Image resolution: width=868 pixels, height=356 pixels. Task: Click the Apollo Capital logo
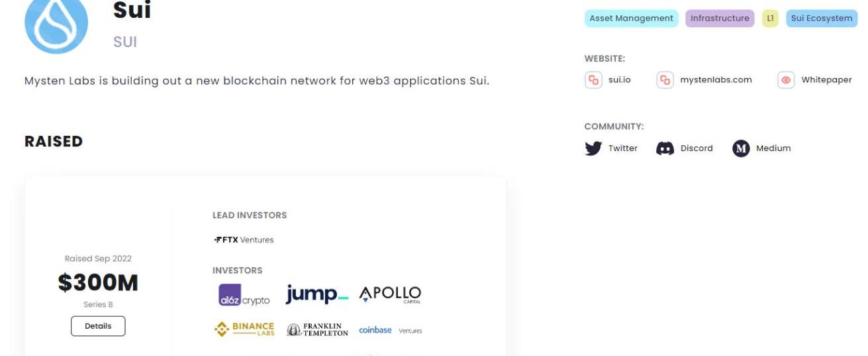(390, 294)
